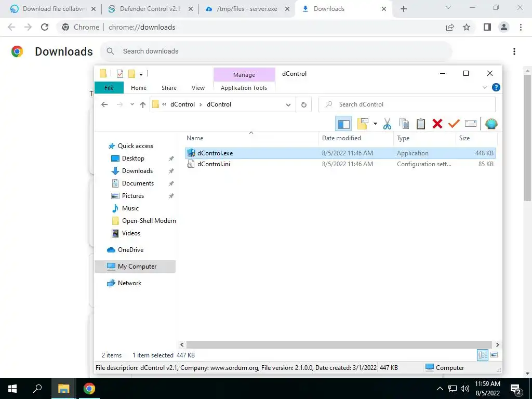Select the dControl.ini file

pos(340,164)
